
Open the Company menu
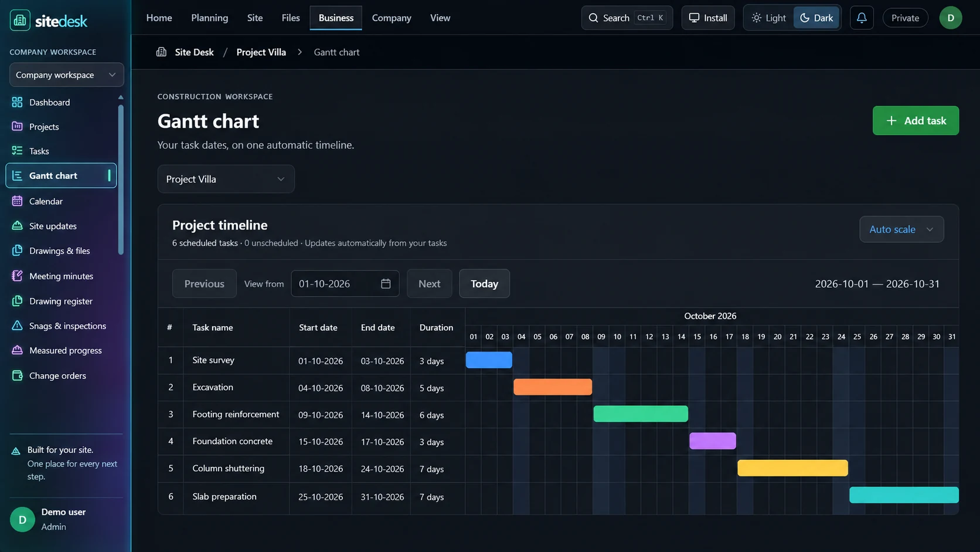click(392, 18)
